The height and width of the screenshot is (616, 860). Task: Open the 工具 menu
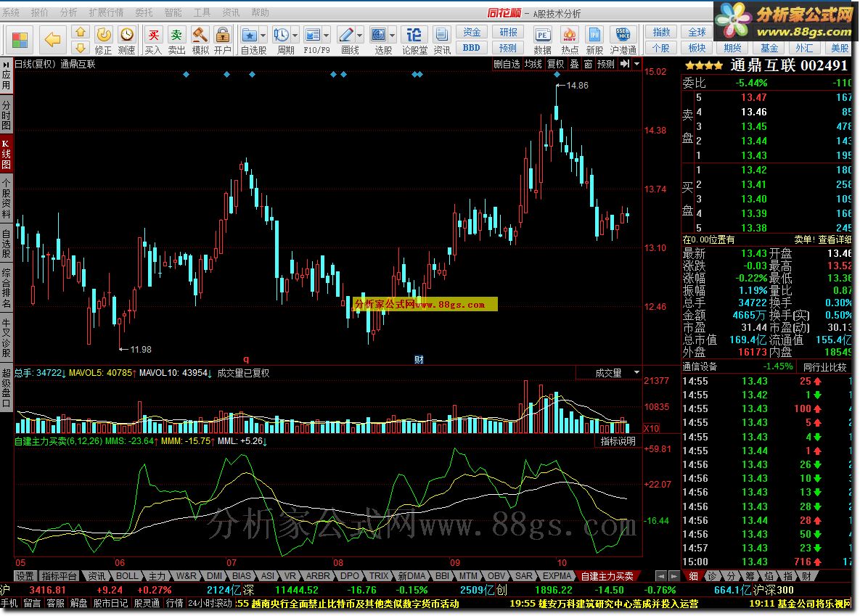(x=202, y=12)
